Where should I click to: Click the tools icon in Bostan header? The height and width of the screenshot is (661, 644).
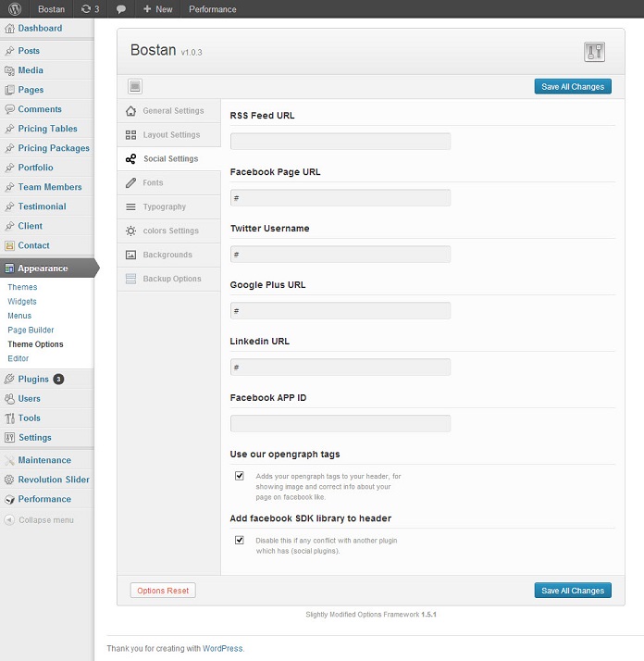(594, 52)
